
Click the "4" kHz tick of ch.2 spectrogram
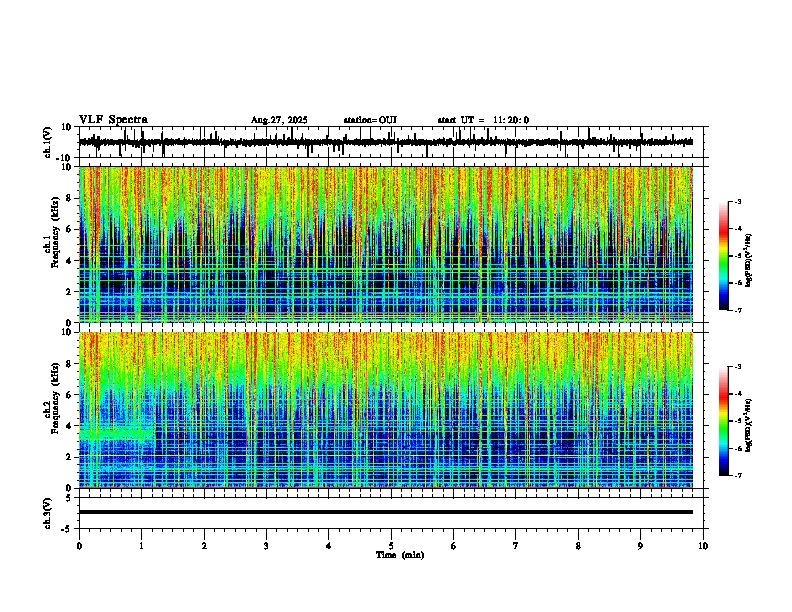(69, 426)
